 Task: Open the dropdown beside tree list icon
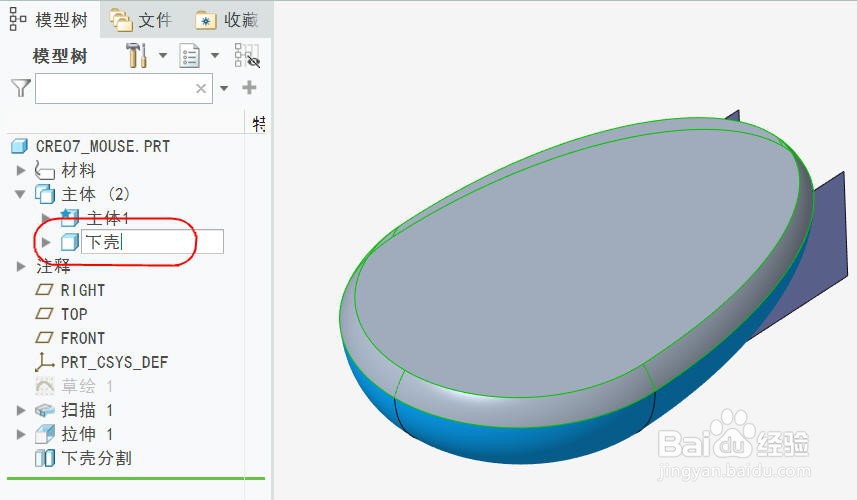click(215, 55)
